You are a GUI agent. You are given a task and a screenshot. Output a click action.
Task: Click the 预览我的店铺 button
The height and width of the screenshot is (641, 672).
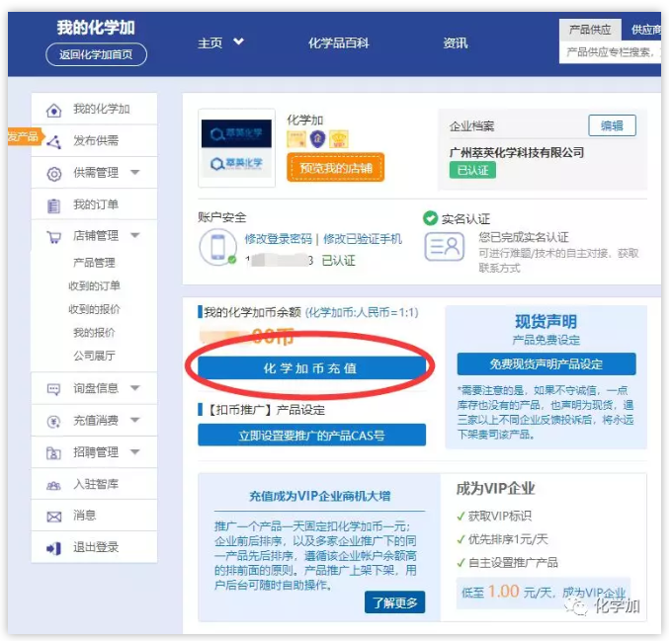tap(336, 168)
